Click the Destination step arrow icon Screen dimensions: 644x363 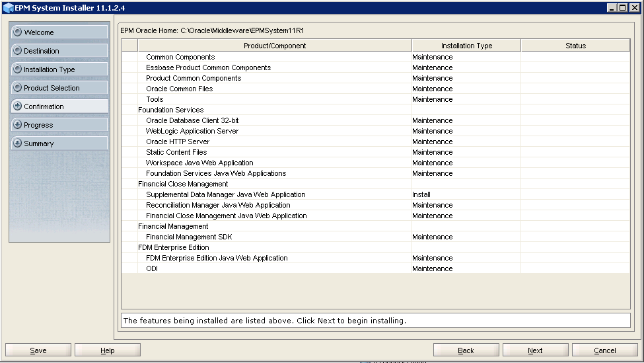click(17, 51)
